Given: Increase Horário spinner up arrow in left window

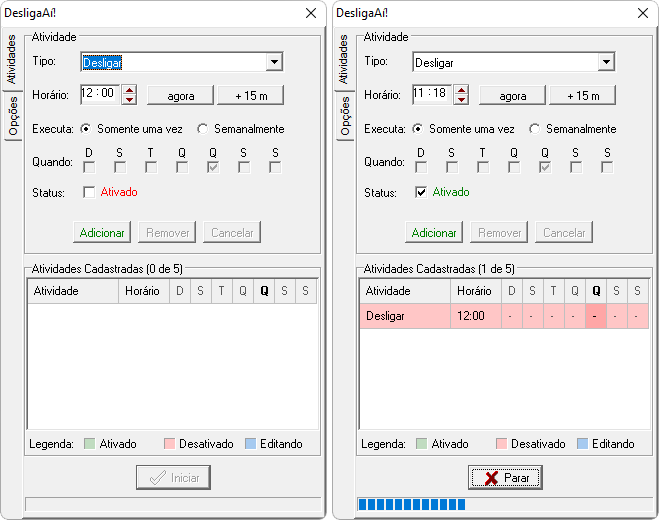Looking at the screenshot, I should pyautogui.click(x=129, y=90).
